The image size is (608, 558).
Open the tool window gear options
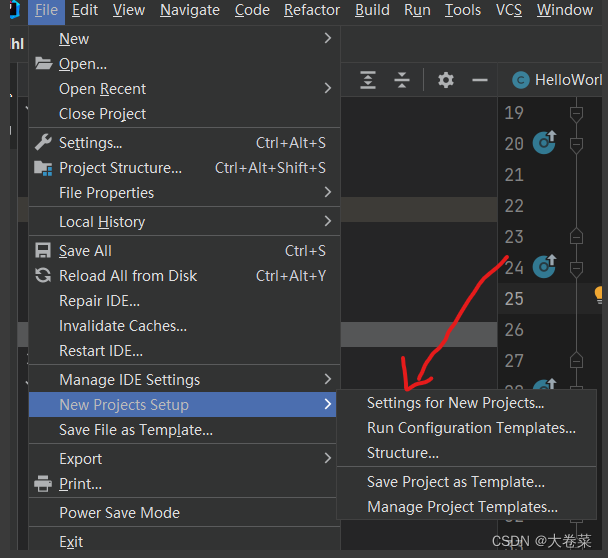[446, 80]
